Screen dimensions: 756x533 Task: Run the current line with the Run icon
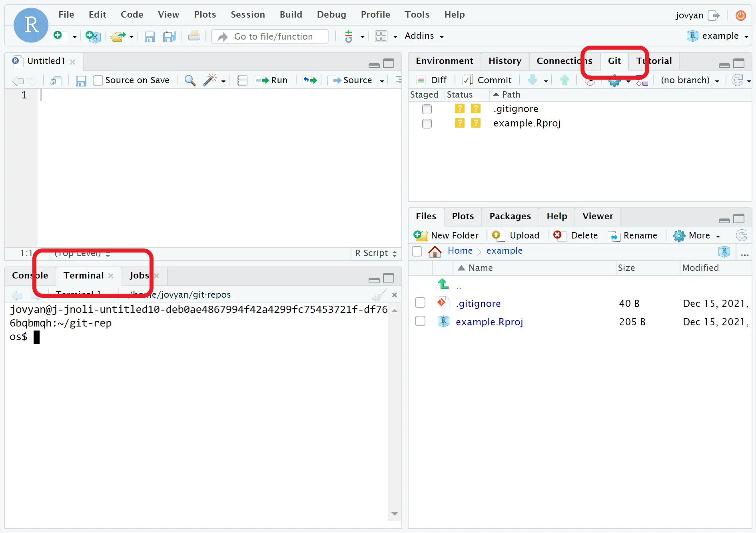tap(271, 80)
